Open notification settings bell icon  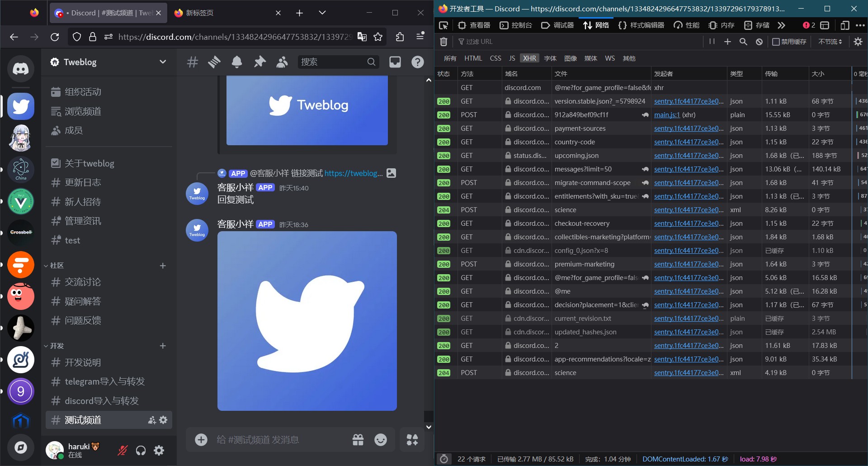237,62
